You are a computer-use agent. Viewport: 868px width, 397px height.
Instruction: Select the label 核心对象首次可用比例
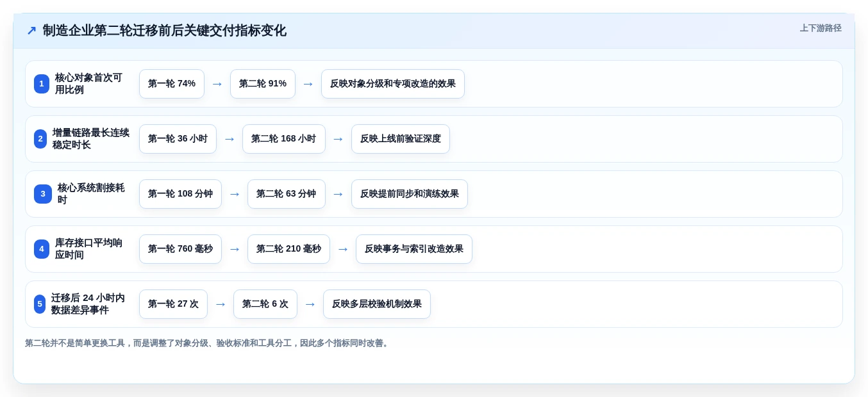coord(88,84)
